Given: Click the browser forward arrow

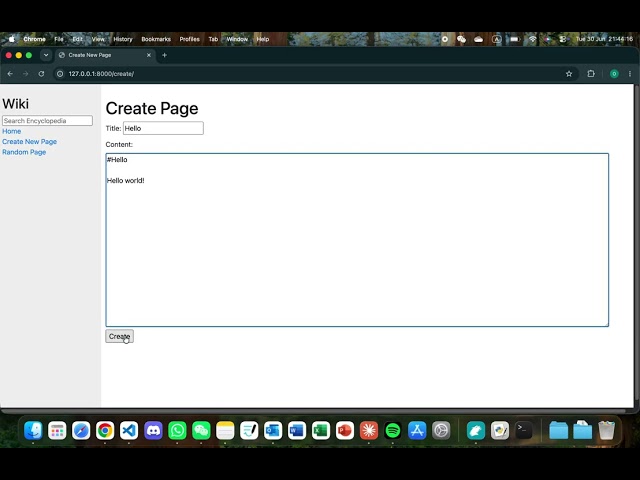Looking at the screenshot, I should [x=25, y=74].
